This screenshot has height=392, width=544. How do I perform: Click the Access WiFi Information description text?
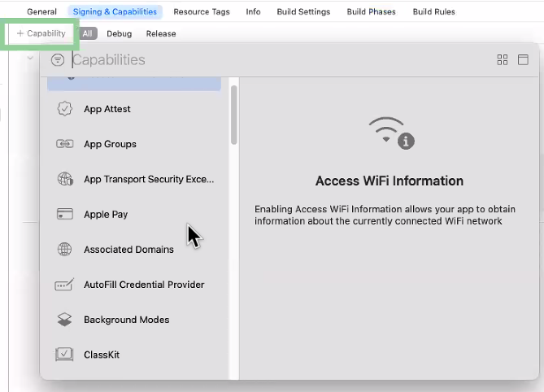(385, 215)
